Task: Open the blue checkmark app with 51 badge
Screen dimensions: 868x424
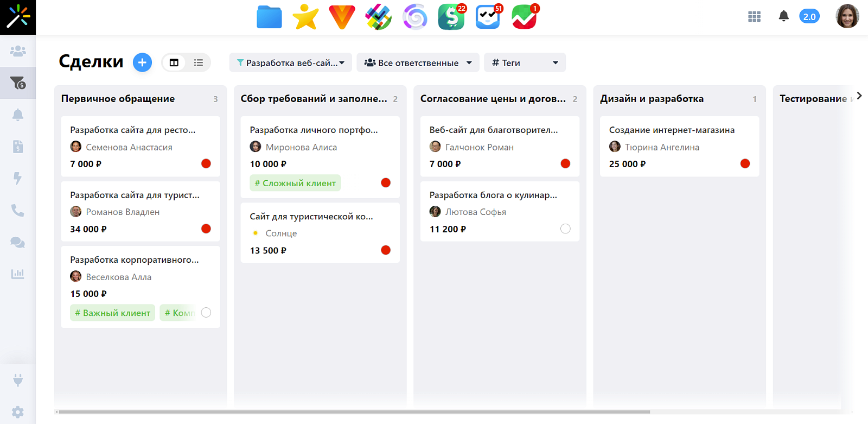Action: pyautogui.click(x=488, y=17)
